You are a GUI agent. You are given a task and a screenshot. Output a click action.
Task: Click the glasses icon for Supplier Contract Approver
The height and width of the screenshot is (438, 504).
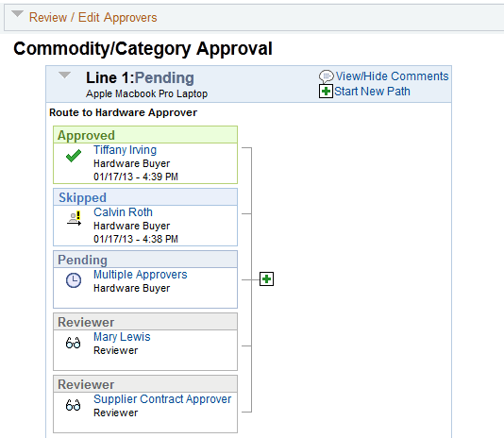[x=73, y=405]
